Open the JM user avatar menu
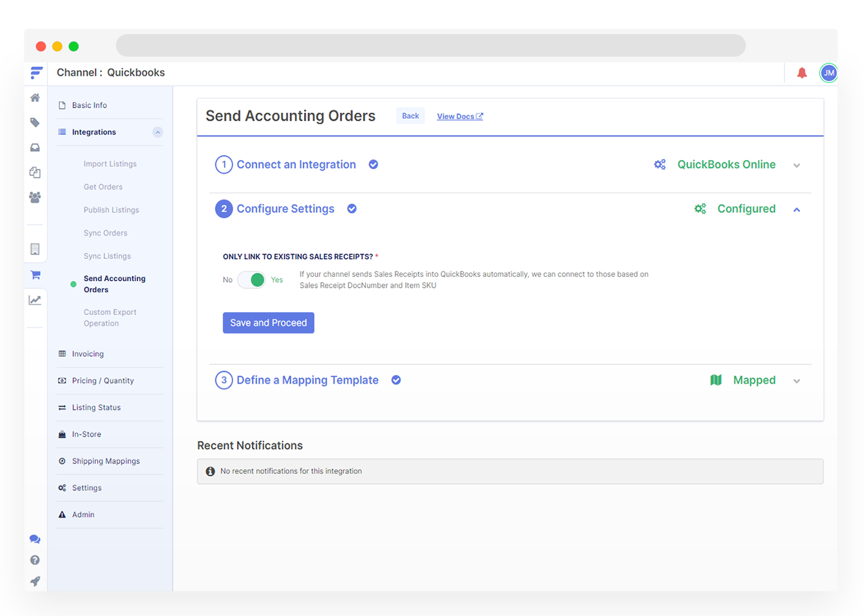This screenshot has height=616, width=865. point(828,73)
